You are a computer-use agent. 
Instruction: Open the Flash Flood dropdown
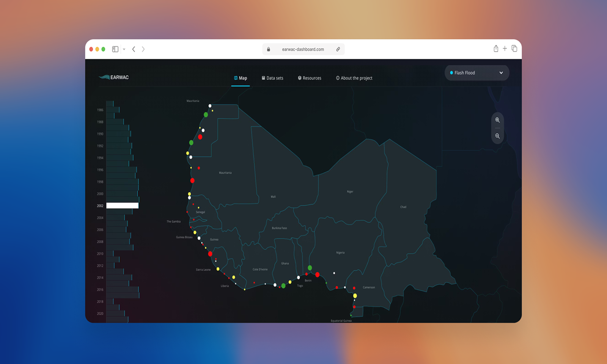476,73
